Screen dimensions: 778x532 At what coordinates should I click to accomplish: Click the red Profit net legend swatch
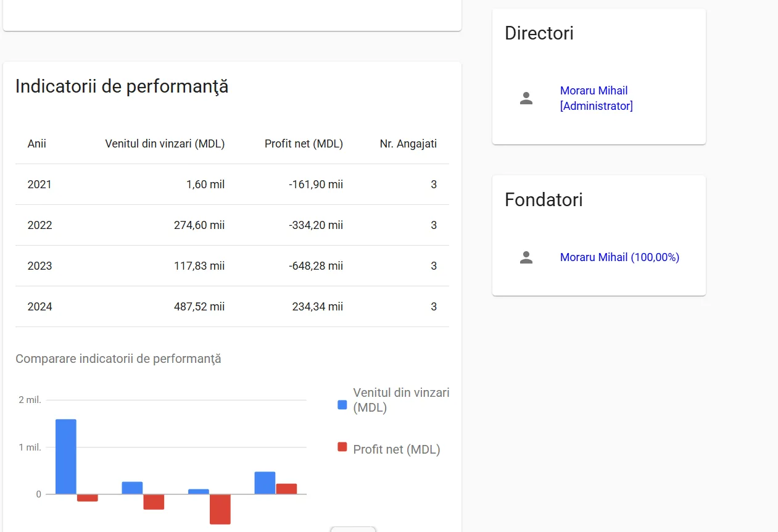(x=342, y=447)
